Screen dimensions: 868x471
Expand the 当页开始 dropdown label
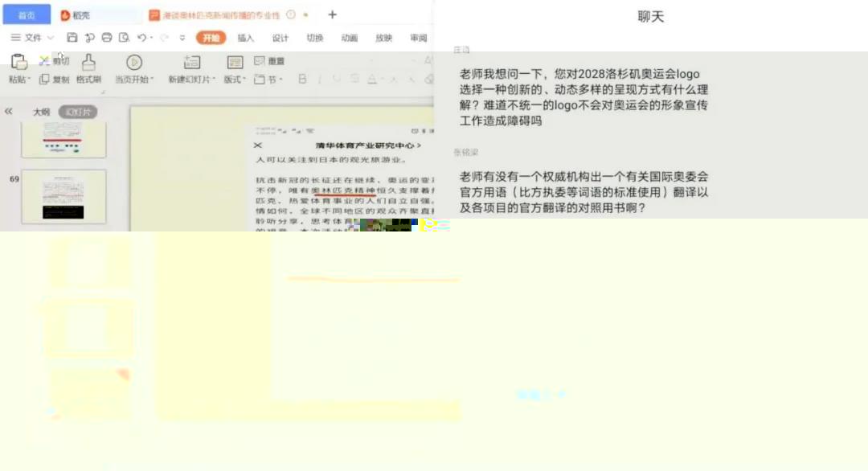pos(134,79)
